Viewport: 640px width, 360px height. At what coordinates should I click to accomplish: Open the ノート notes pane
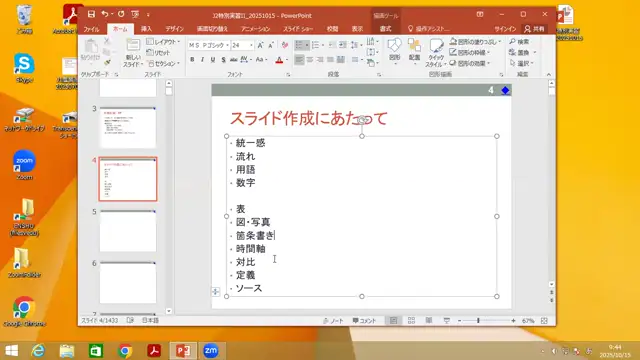point(333,321)
